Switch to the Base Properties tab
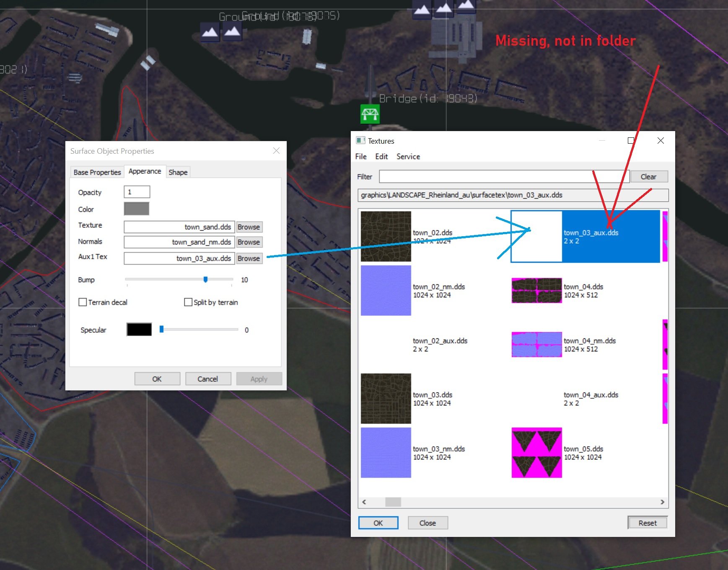Image resolution: width=728 pixels, height=570 pixels. [97, 172]
